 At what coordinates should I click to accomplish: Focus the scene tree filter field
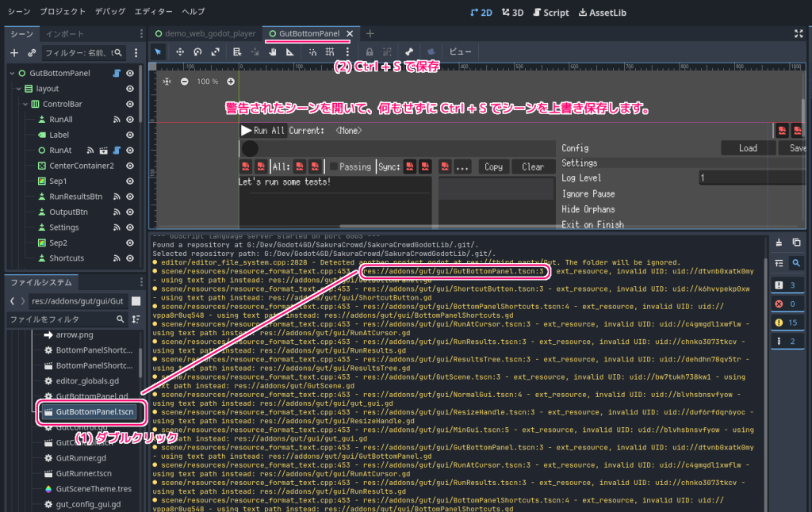point(83,53)
